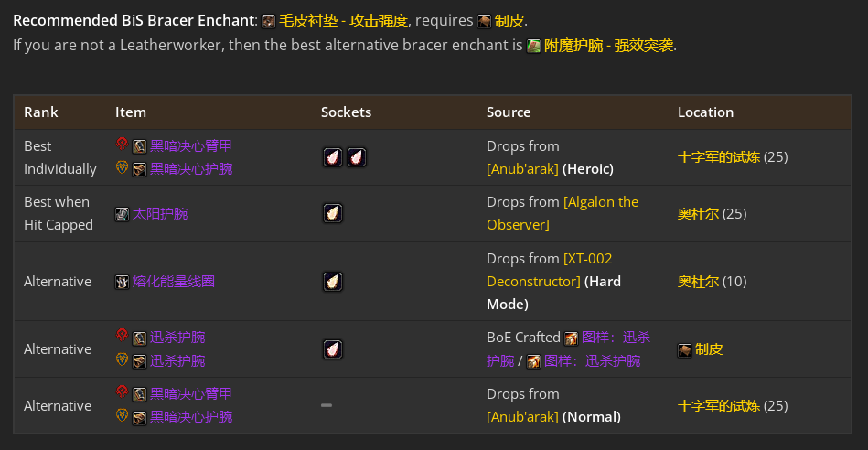Click the red gem socket in 迅杀护腕 row
This screenshot has height=450, width=868.
click(x=333, y=349)
